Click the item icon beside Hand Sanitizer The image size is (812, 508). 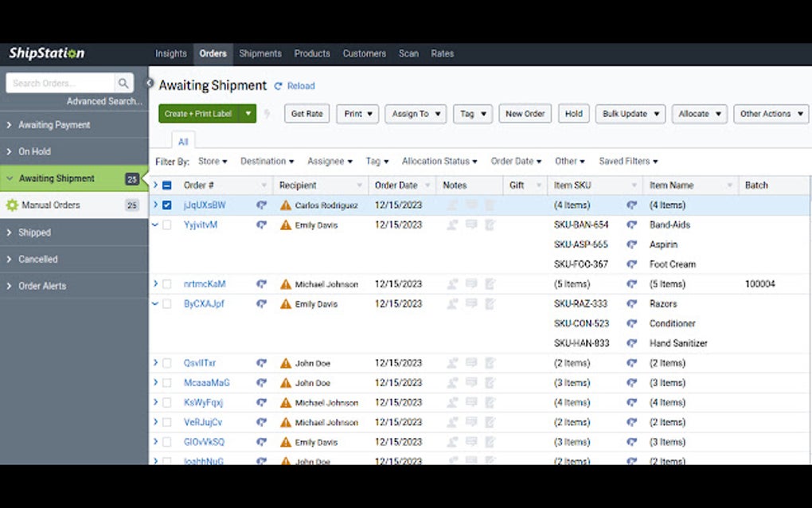(x=631, y=343)
